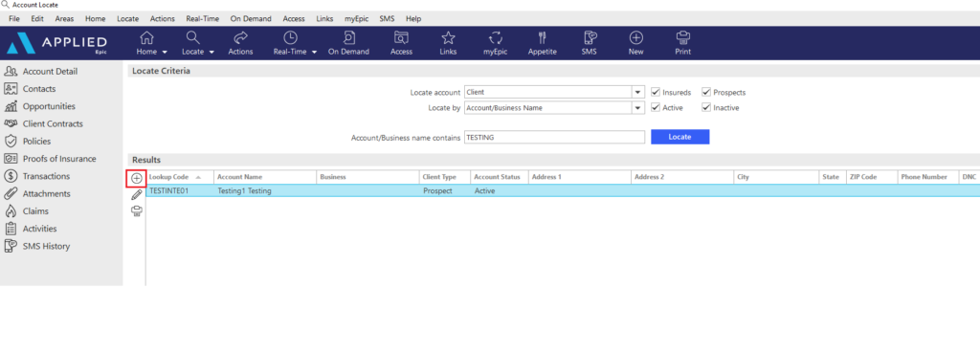Sort by State column header
980x354 pixels.
pyautogui.click(x=833, y=177)
